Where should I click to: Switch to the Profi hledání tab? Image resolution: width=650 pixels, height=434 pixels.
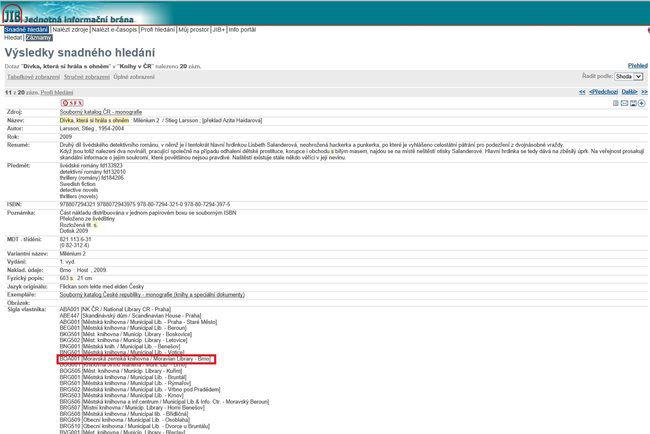[x=158, y=30]
